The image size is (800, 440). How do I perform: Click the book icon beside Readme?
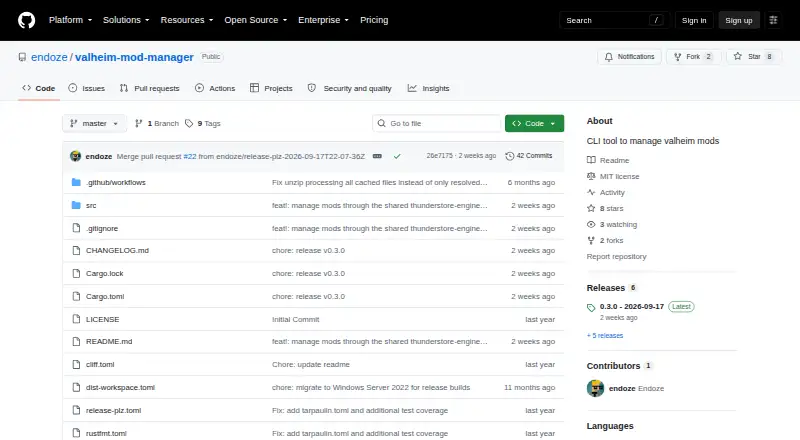coord(591,160)
